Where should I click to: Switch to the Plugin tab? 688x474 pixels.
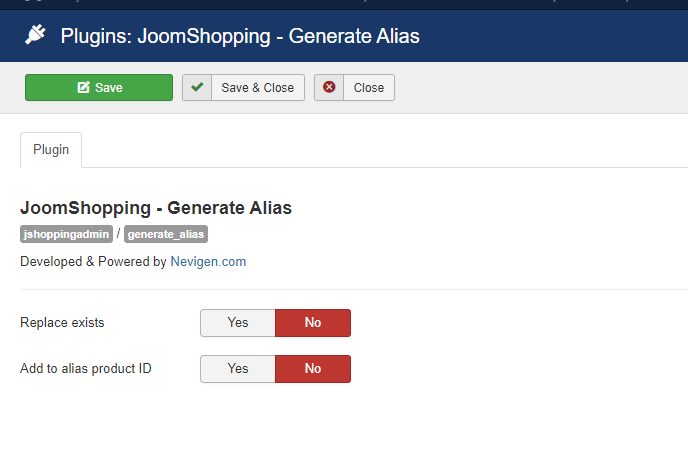click(51, 150)
